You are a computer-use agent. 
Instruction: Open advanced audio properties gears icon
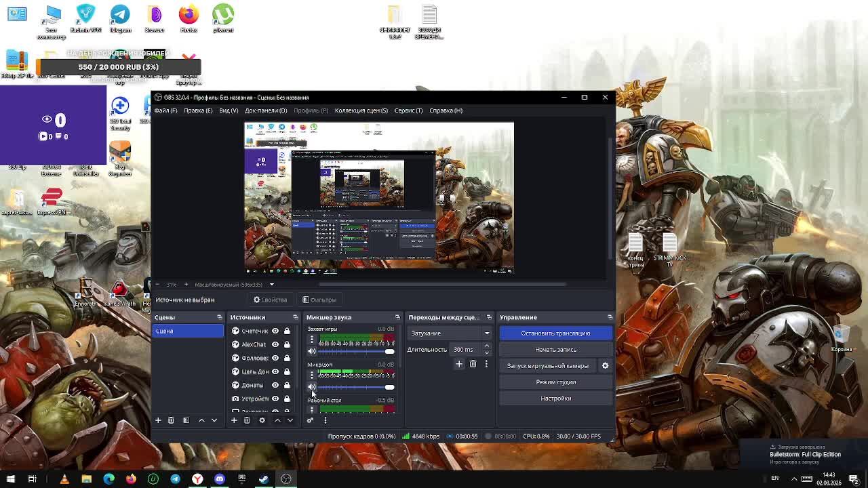point(310,420)
